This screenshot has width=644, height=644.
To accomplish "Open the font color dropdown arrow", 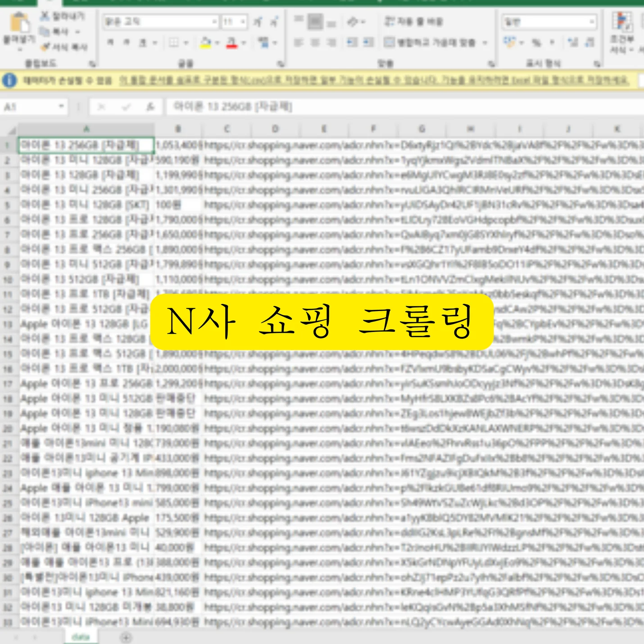I will 244,43.
